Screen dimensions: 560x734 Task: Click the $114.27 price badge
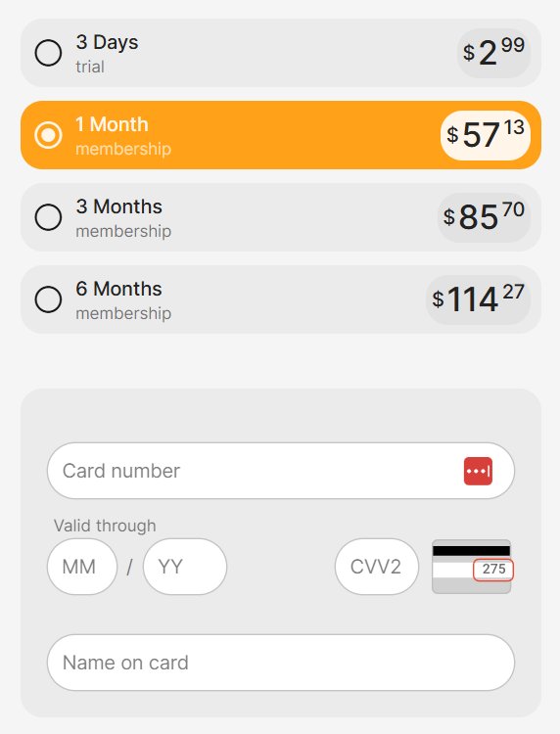pyautogui.click(x=478, y=300)
